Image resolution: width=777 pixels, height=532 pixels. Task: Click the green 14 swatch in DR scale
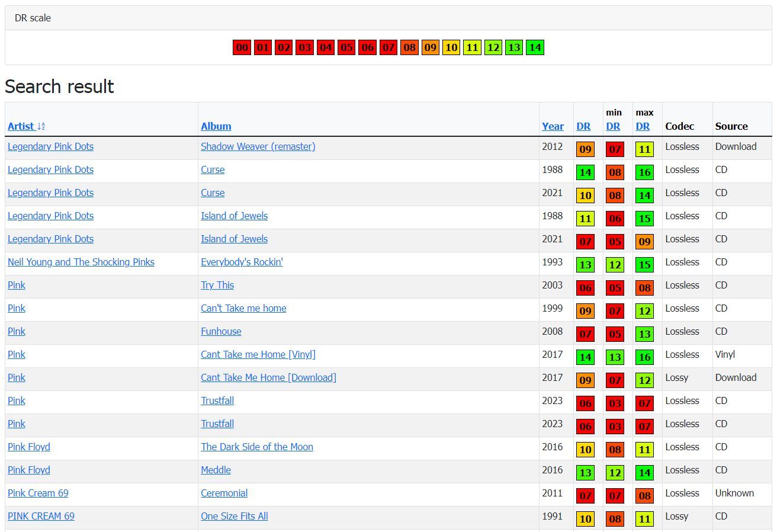click(x=535, y=47)
